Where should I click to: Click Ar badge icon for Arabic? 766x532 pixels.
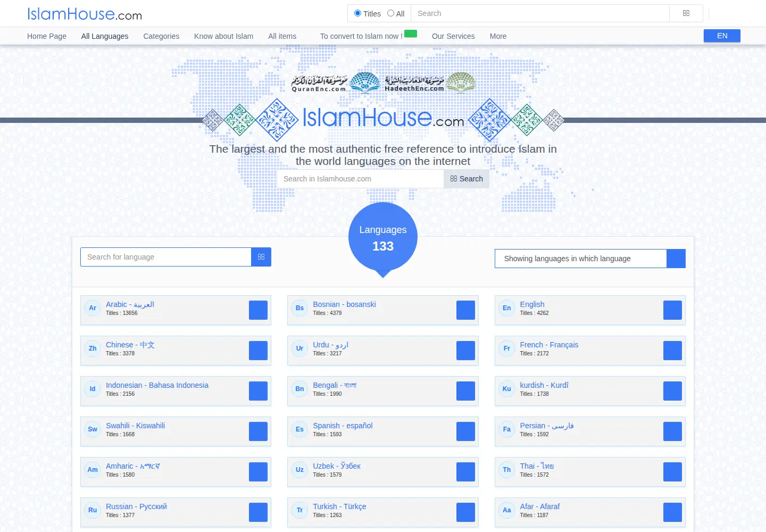(93, 308)
